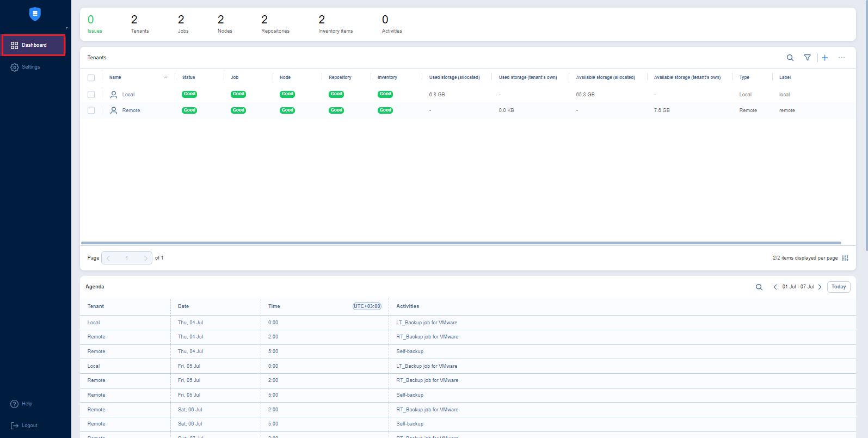Select all tenants header checkbox
The height and width of the screenshot is (438, 868).
91,78
